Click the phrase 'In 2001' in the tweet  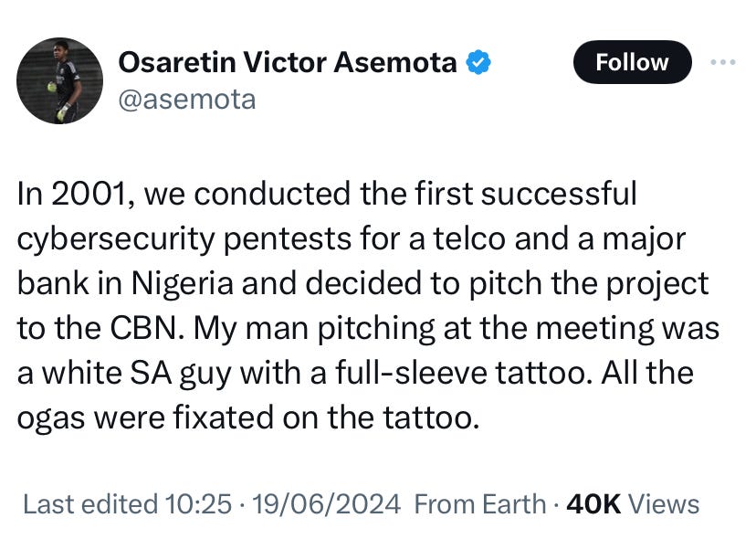coord(73,194)
